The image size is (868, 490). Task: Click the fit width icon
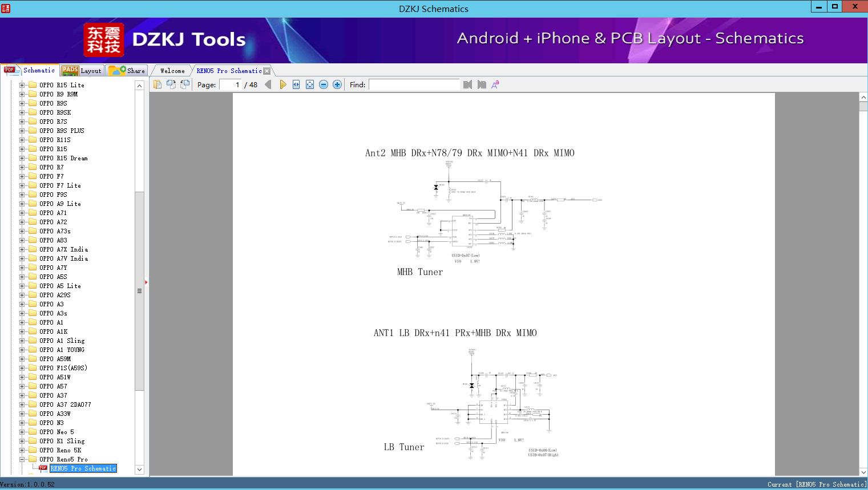click(296, 84)
